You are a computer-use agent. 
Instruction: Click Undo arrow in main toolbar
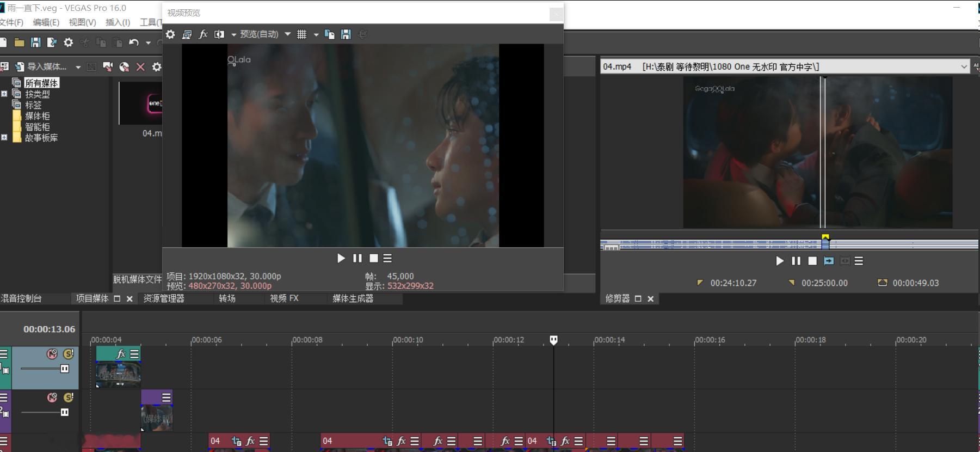[133, 42]
